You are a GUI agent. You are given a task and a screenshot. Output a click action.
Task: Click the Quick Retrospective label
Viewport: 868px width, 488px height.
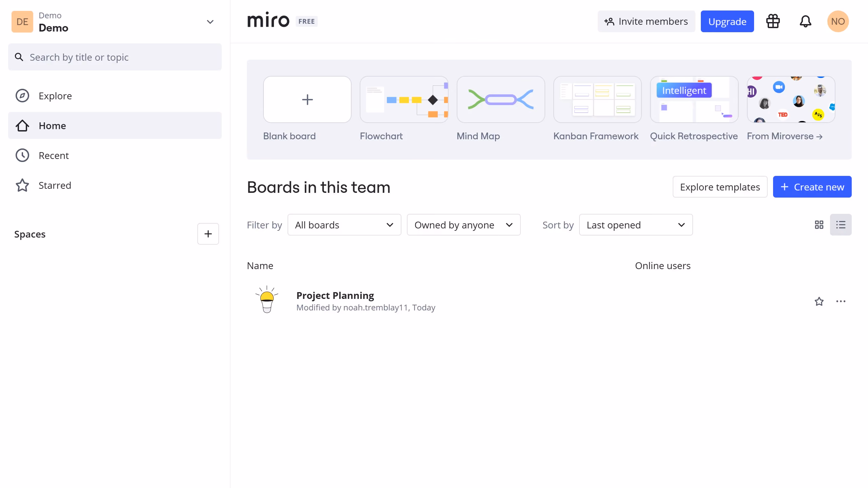click(x=694, y=136)
